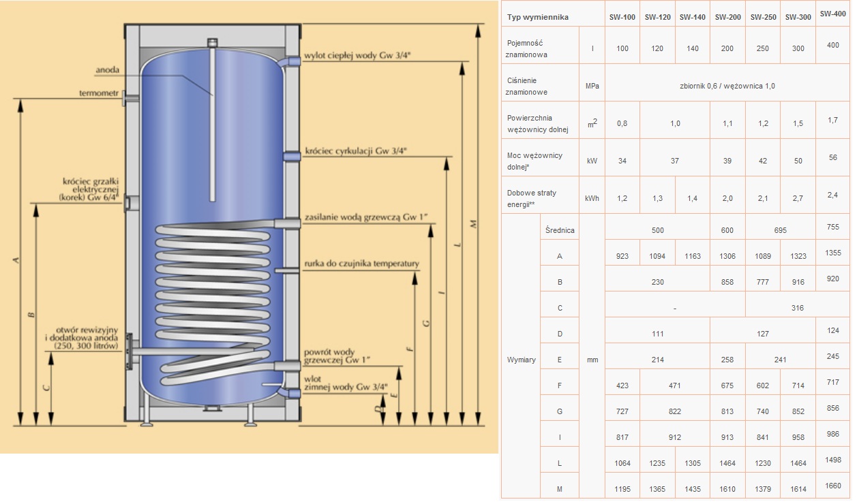
Task: Click dimension D value 127
Action: [763, 334]
